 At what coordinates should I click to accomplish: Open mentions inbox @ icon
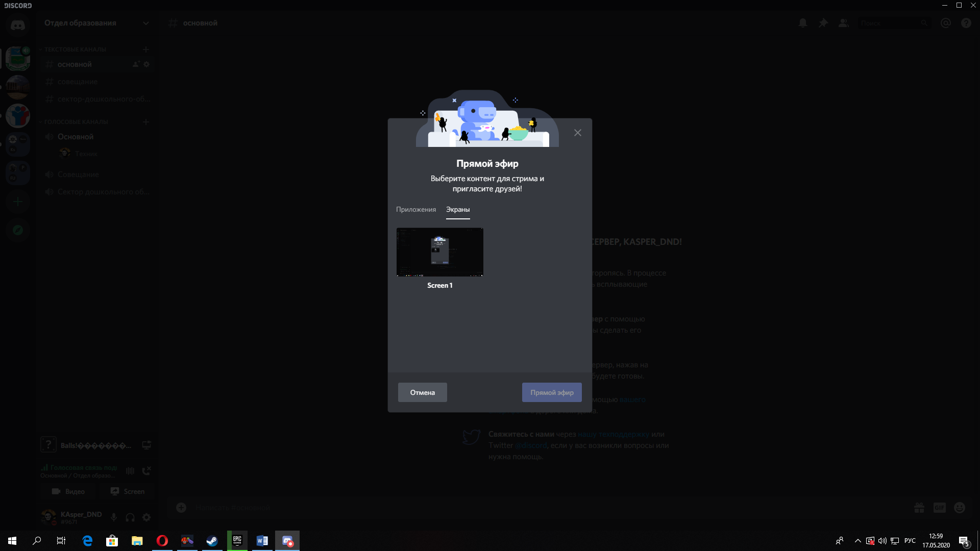[x=946, y=23]
